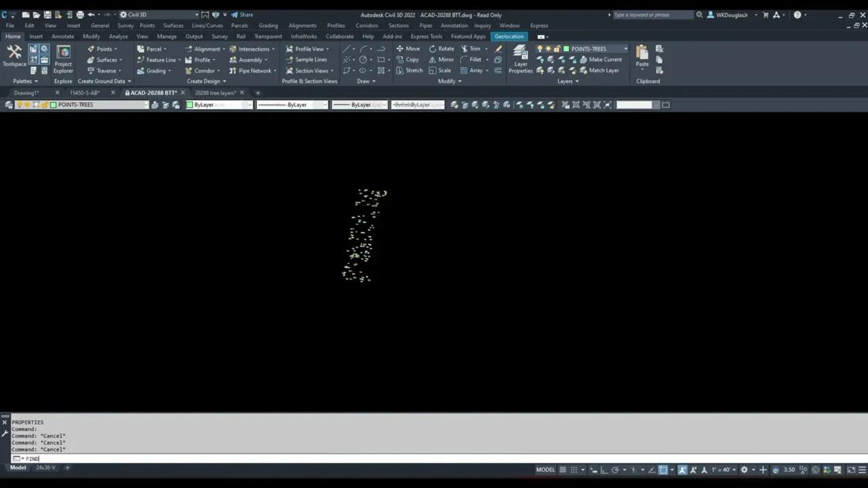Screen dimensions: 868x488
Task: Click the keyword search field
Action: pos(652,15)
